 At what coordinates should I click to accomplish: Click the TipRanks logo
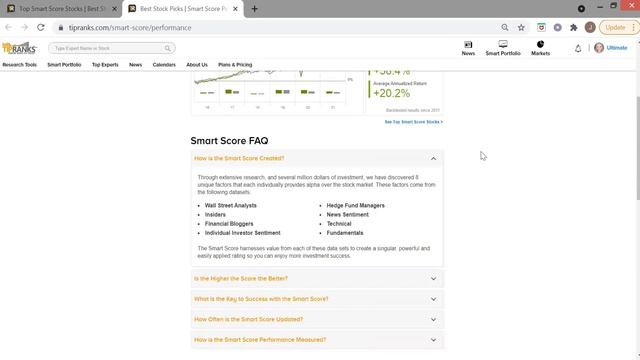pos(19,48)
